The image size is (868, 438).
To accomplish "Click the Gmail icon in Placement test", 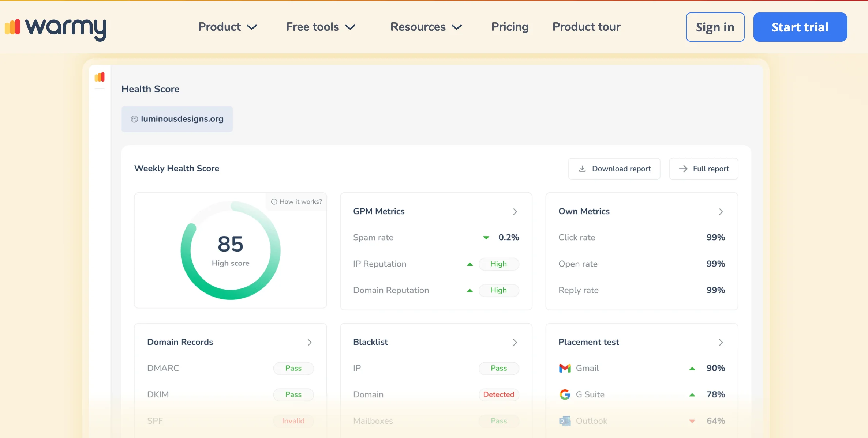I will click(x=565, y=368).
